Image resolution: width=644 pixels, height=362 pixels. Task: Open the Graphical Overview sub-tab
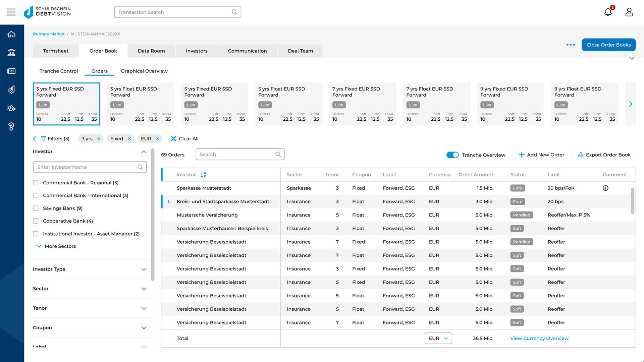click(144, 71)
